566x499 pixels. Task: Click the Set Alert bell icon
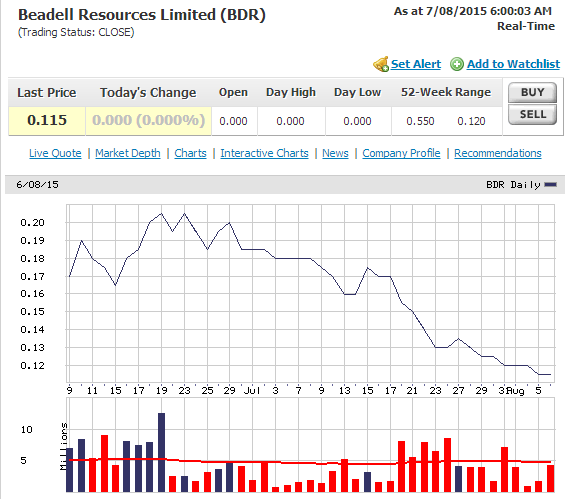380,64
